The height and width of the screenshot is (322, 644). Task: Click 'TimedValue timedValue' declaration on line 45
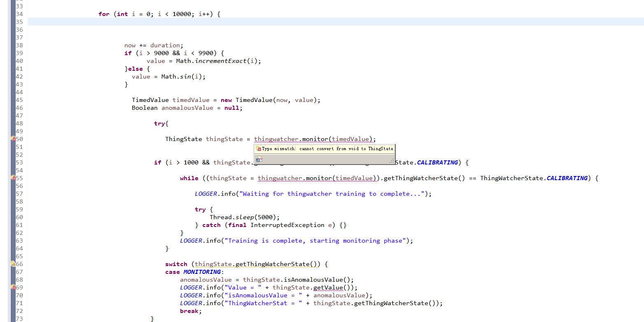coord(170,100)
